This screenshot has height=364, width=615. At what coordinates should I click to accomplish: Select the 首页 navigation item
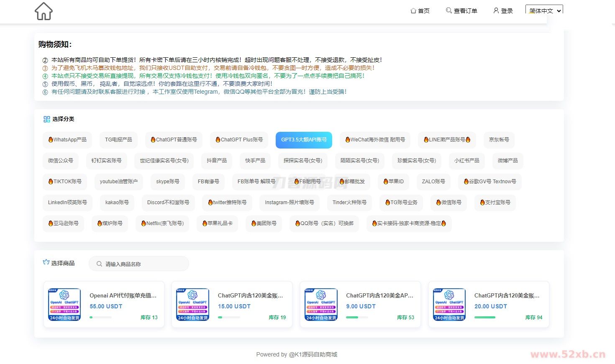click(x=423, y=10)
